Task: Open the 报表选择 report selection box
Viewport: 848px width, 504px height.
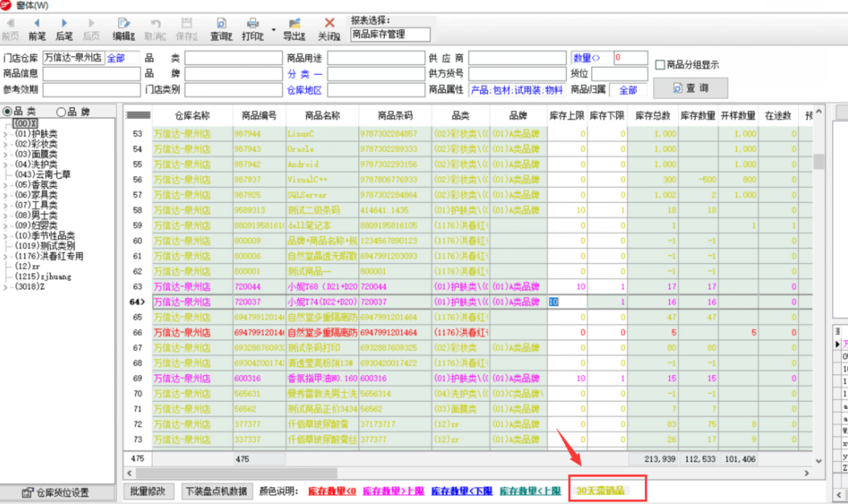Action: (390, 35)
